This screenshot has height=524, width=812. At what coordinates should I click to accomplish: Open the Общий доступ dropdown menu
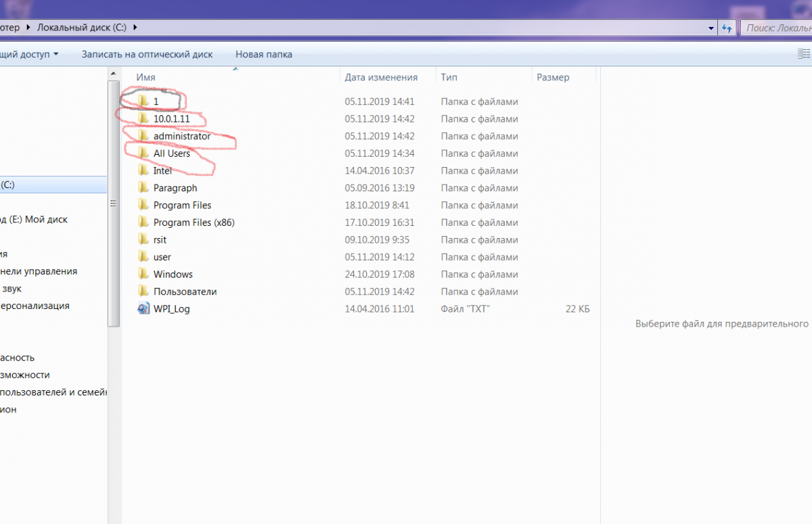coord(29,54)
